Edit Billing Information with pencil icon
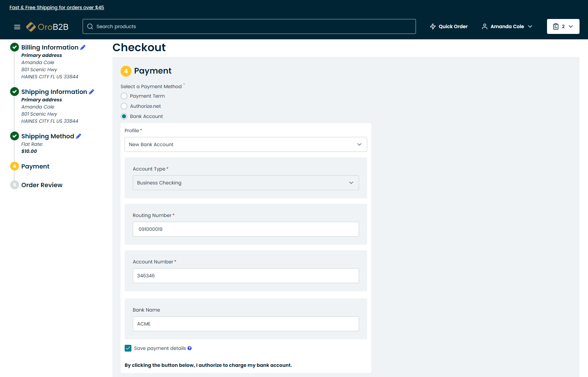 [x=83, y=47]
